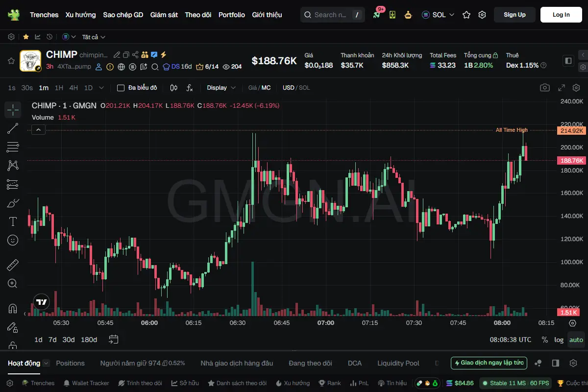Select the crosshair cursor tool
The width and height of the screenshot is (588, 392).
(13, 110)
